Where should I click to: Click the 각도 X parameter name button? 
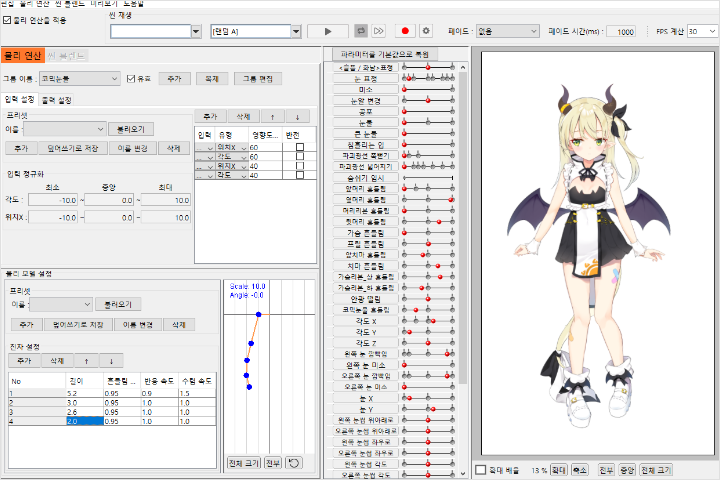pyautogui.click(x=366, y=321)
